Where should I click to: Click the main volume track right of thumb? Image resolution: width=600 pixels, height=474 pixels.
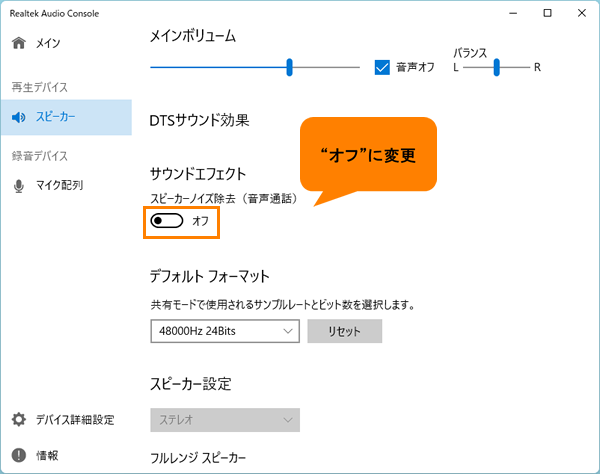coord(326,67)
